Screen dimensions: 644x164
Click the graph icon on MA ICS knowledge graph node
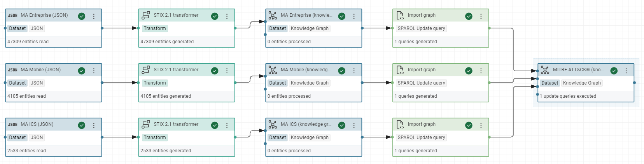273,125
